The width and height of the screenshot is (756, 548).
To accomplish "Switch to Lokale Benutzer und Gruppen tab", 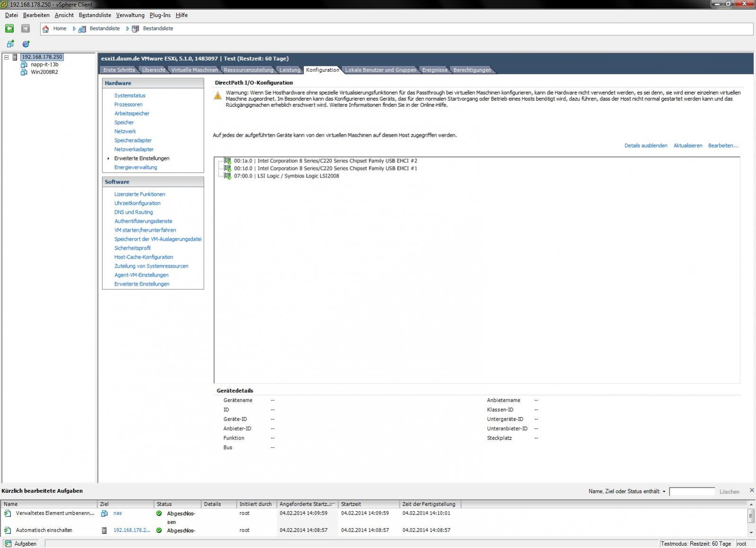I will click(381, 70).
